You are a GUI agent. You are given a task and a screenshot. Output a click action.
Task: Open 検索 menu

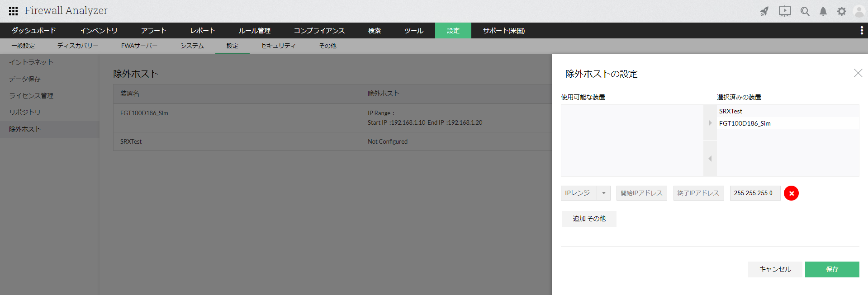pyautogui.click(x=374, y=30)
